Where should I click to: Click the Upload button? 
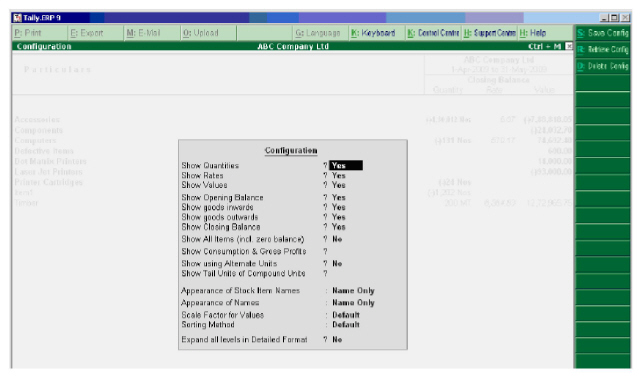pyautogui.click(x=209, y=33)
